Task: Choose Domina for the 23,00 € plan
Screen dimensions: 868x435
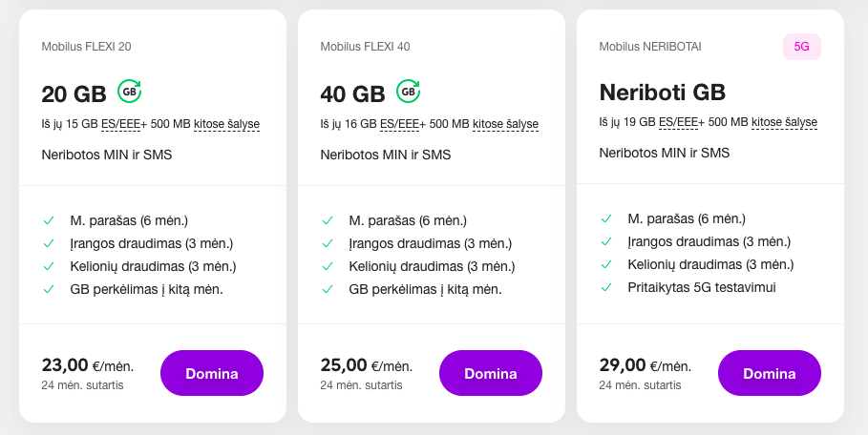Action: [212, 373]
